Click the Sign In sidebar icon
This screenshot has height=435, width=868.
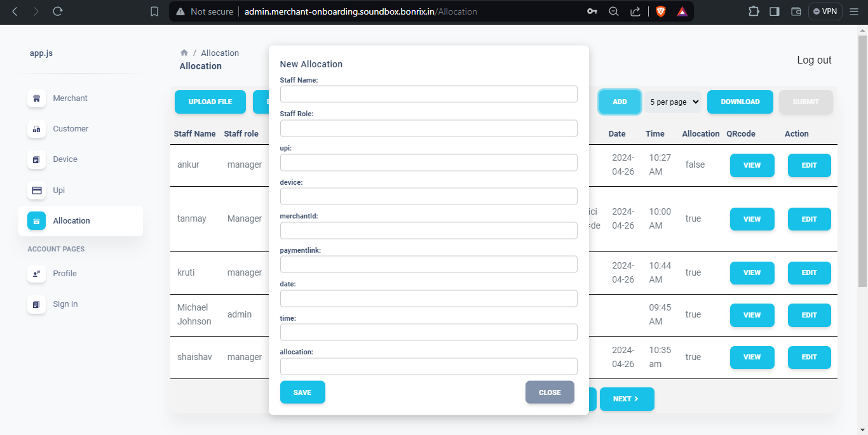pos(36,304)
